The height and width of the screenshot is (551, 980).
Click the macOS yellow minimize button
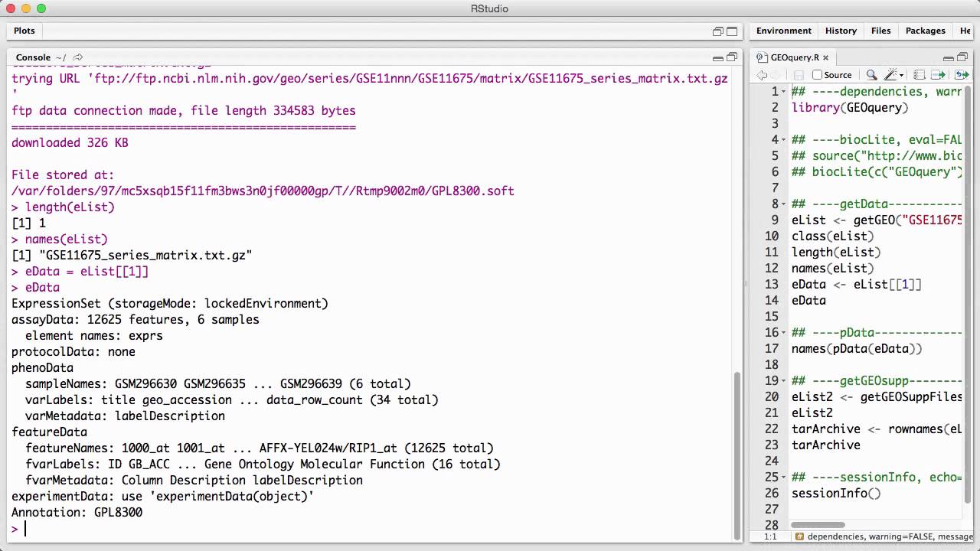click(26, 8)
